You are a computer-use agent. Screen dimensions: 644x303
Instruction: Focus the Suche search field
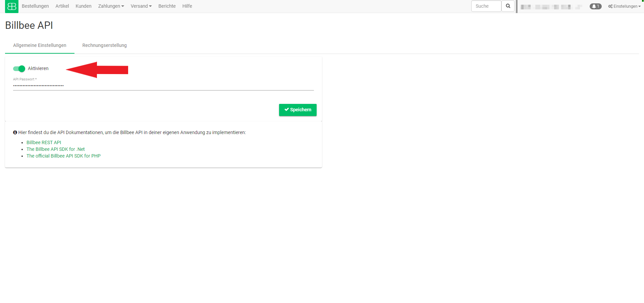tap(486, 6)
